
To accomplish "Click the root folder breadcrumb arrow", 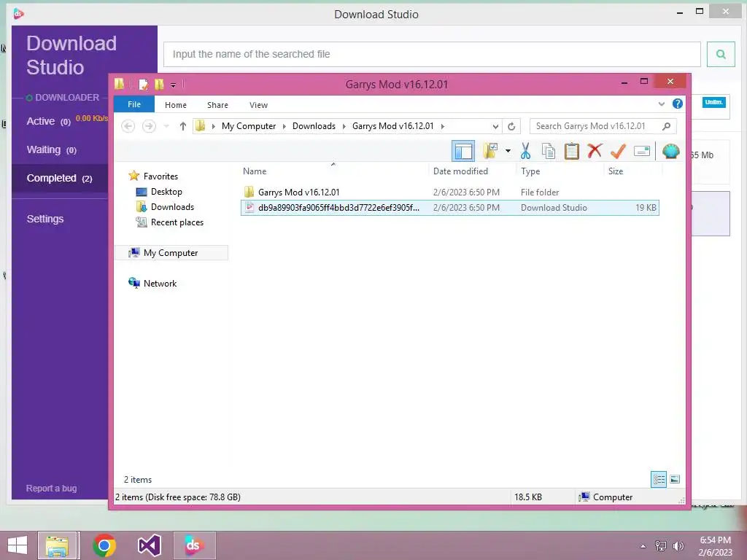I will (214, 126).
